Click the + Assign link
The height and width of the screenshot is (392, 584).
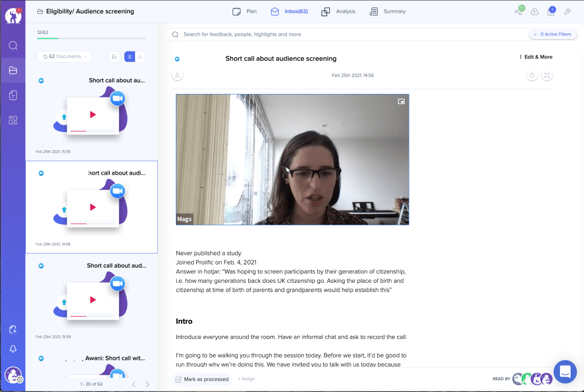[x=246, y=379]
